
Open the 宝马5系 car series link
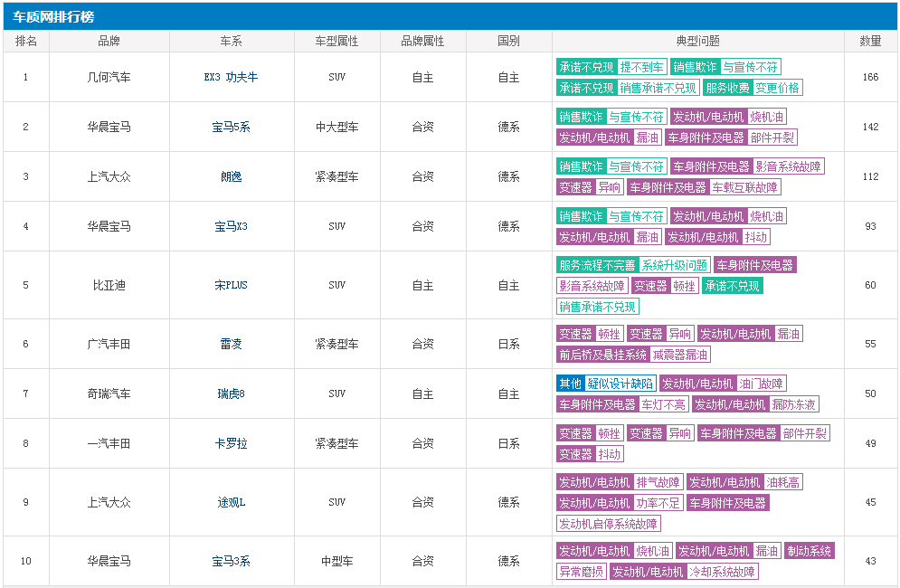[231, 127]
